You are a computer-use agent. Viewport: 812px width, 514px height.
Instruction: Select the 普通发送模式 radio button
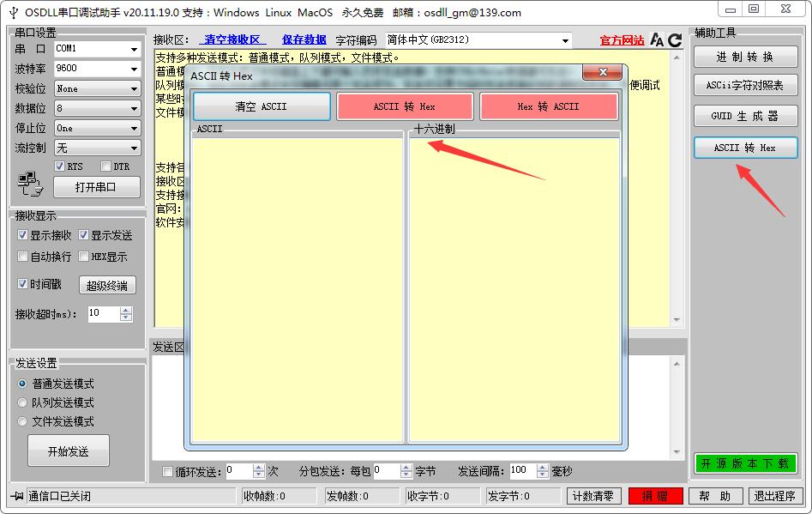[22, 384]
